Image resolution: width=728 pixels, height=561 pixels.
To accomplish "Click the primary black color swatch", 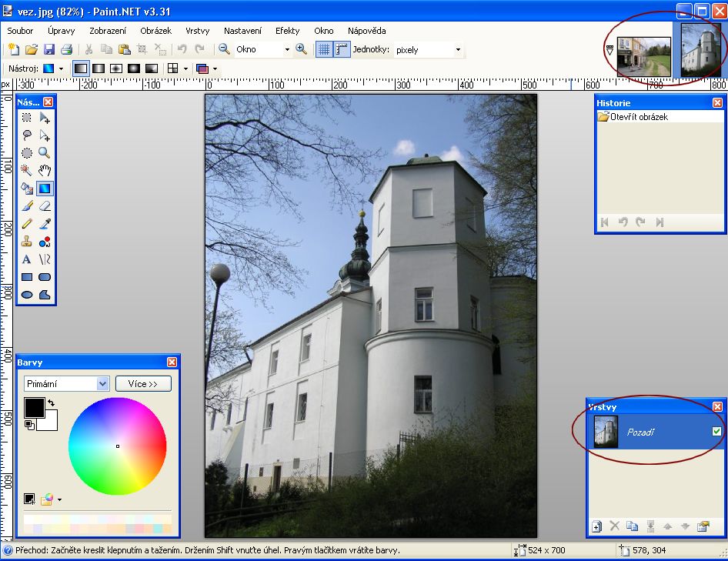I will (34, 407).
